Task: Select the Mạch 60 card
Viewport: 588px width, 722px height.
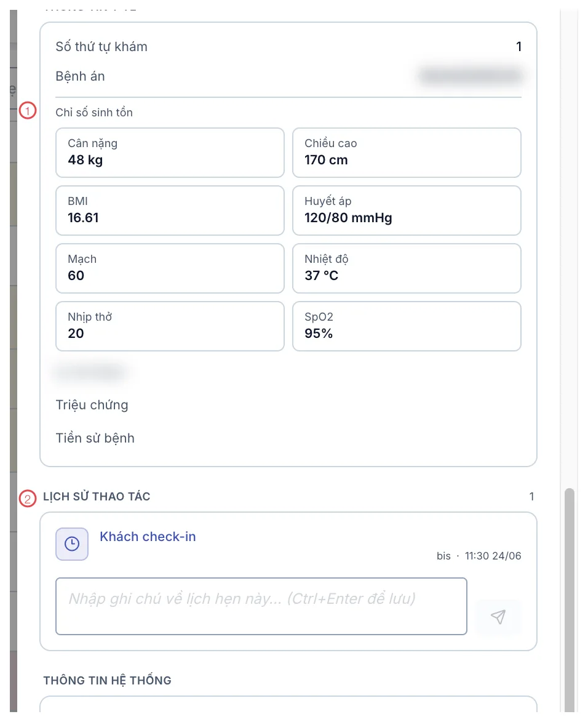Action: tap(170, 268)
